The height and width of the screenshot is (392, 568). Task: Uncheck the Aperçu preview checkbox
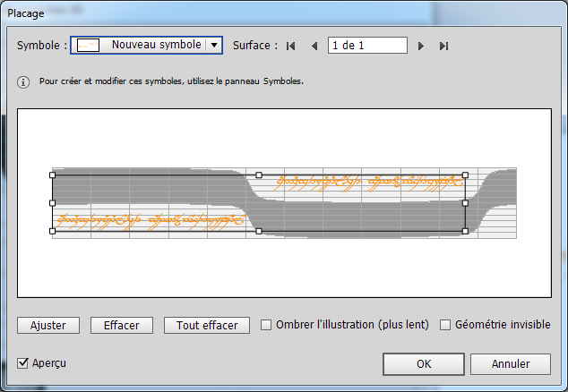click(x=23, y=363)
